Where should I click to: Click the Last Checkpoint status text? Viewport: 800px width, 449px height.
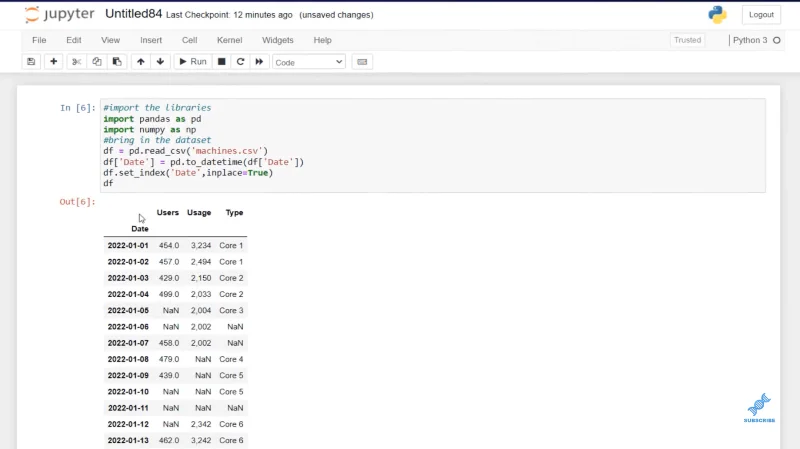[229, 15]
